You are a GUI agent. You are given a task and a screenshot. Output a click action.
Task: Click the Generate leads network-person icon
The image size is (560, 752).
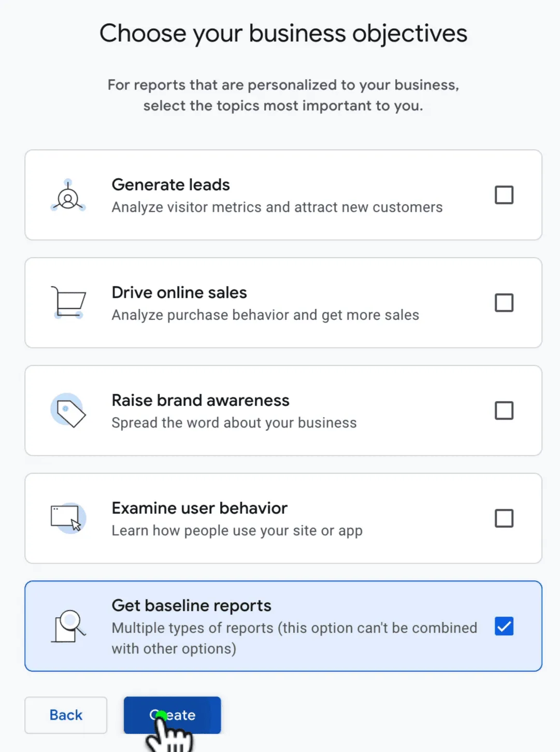click(x=68, y=196)
